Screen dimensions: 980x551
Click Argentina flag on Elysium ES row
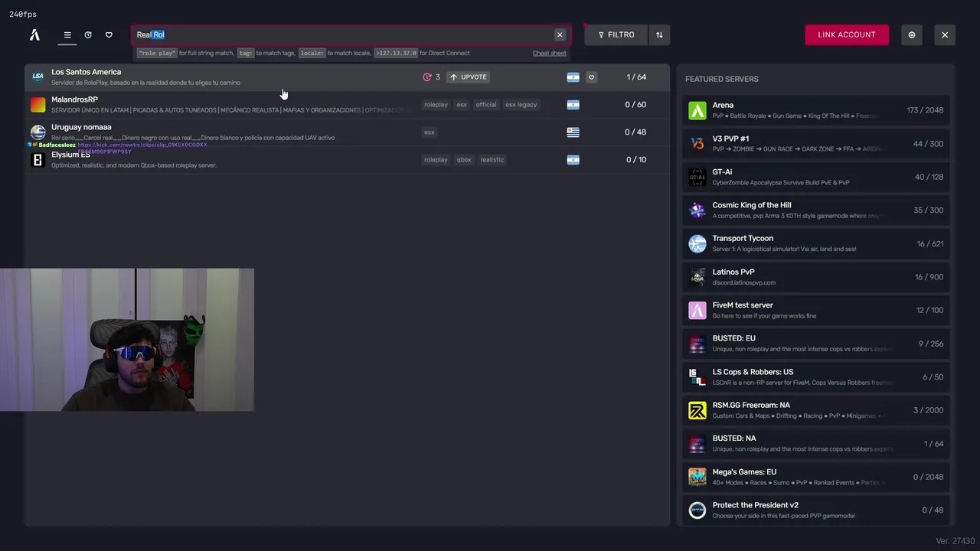(573, 159)
